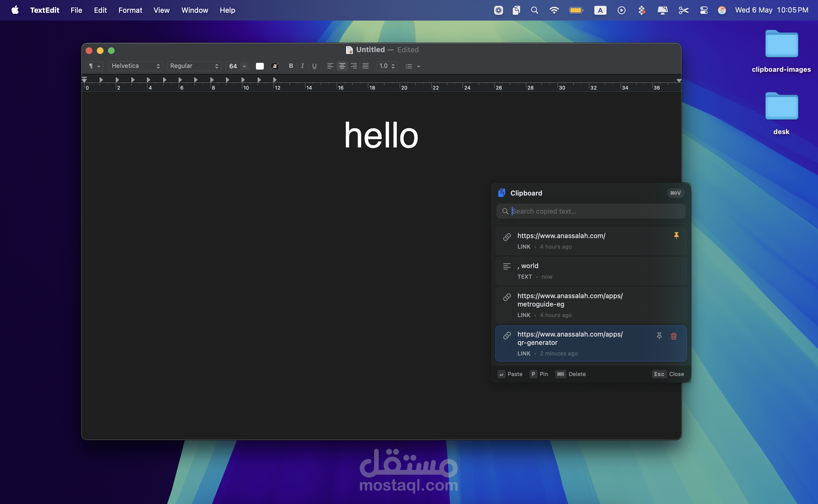Image resolution: width=818 pixels, height=504 pixels.
Task: Open the white text color swatch
Action: click(260, 66)
